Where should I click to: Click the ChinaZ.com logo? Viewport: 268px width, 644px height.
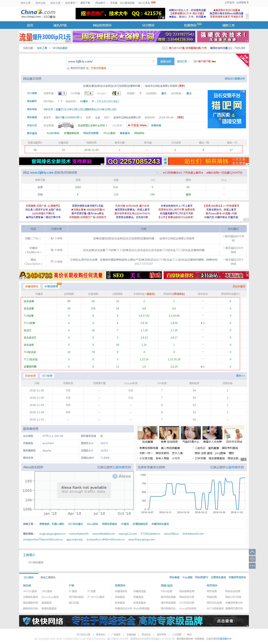coord(38,14)
